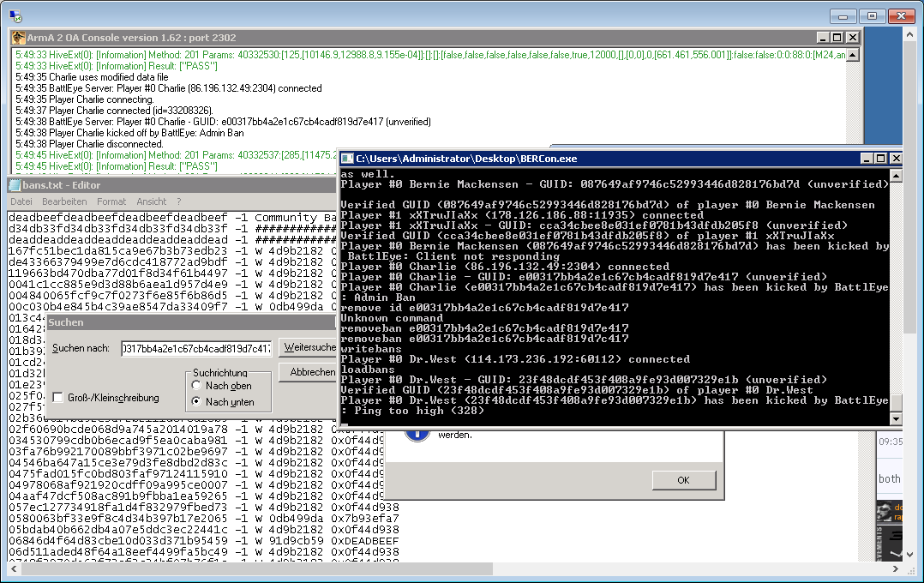The image size is (924, 583).
Task: Click the ArmA 2 OA Console title icon
Action: [x=18, y=38]
